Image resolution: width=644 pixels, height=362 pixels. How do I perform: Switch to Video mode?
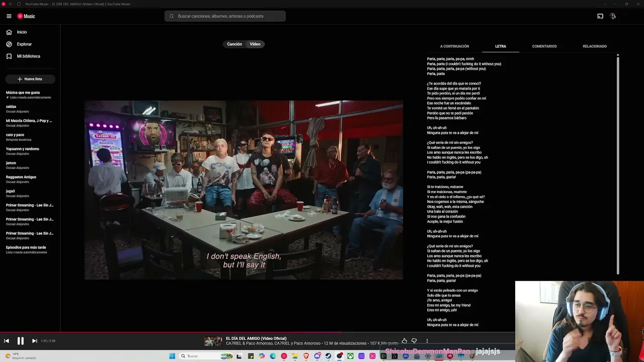tap(255, 44)
